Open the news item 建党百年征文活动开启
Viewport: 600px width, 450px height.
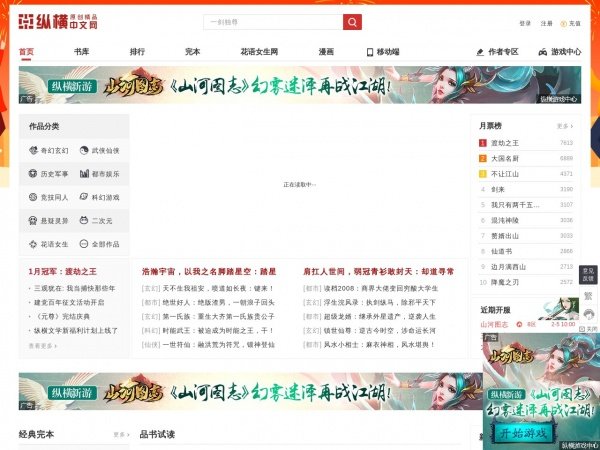69,302
